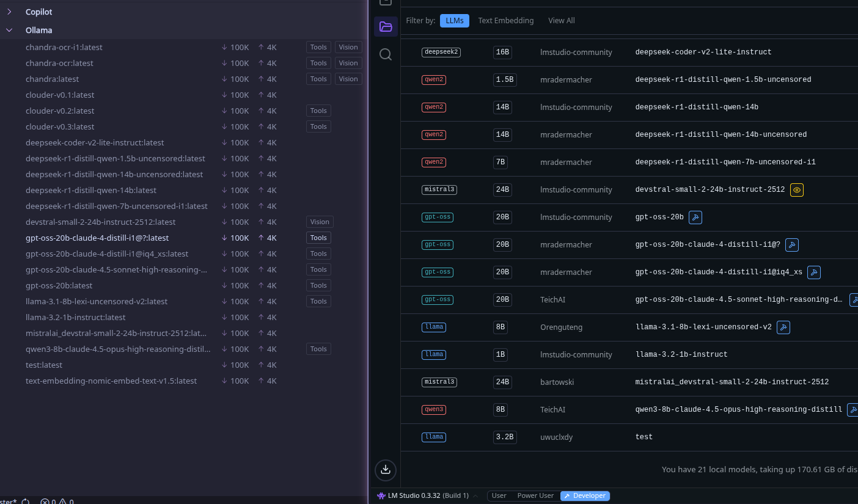Image resolution: width=858 pixels, height=504 pixels.
Task: Click the wrench icon beside llama-3.1-8b-lexi-uncensored-v2
Action: (x=783, y=327)
